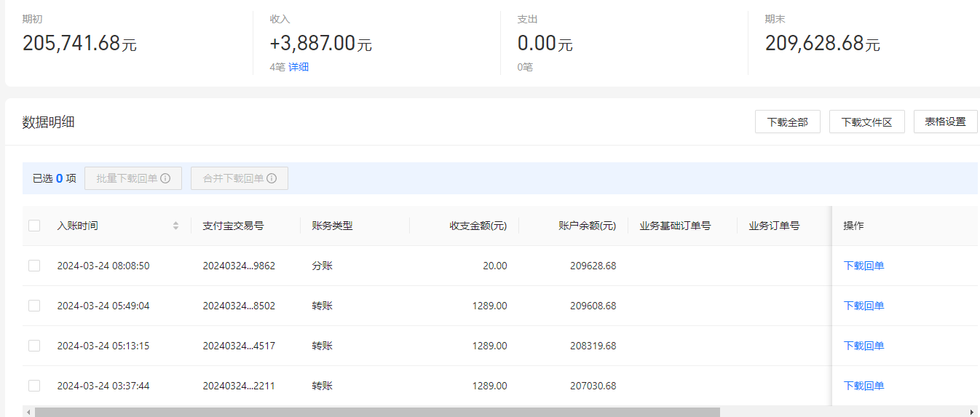The image size is (980, 417).
Task: Check the row dated 2024-03-24 05:49:04
Action: [x=34, y=306]
